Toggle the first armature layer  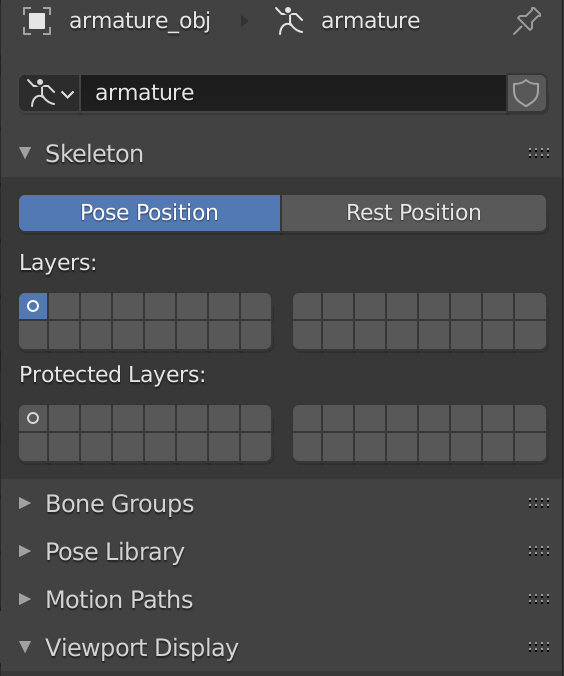pos(33,306)
